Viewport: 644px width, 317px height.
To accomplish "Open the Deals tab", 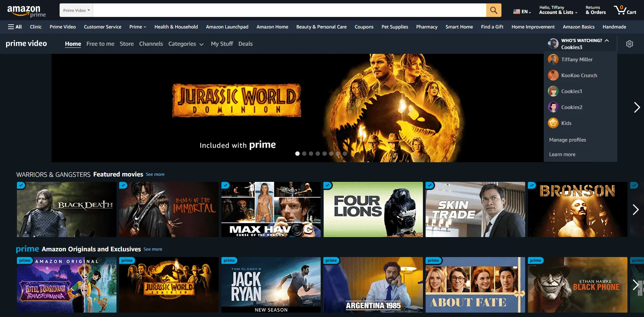I will 245,44.
